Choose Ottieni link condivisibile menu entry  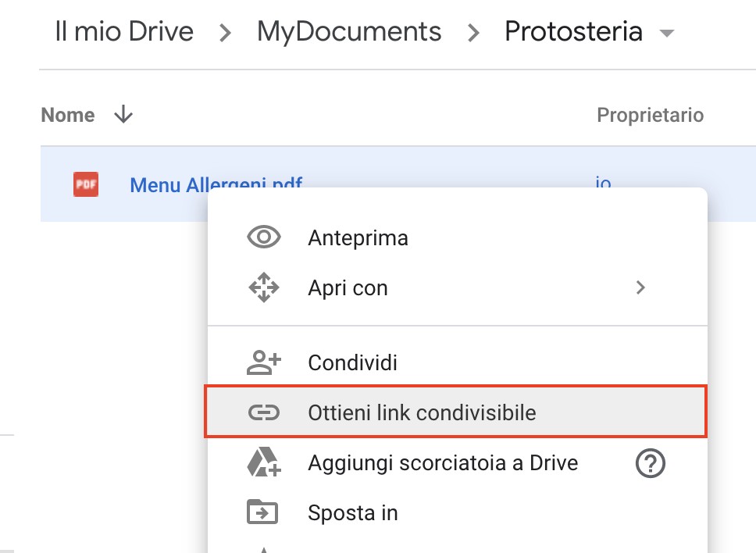point(455,412)
